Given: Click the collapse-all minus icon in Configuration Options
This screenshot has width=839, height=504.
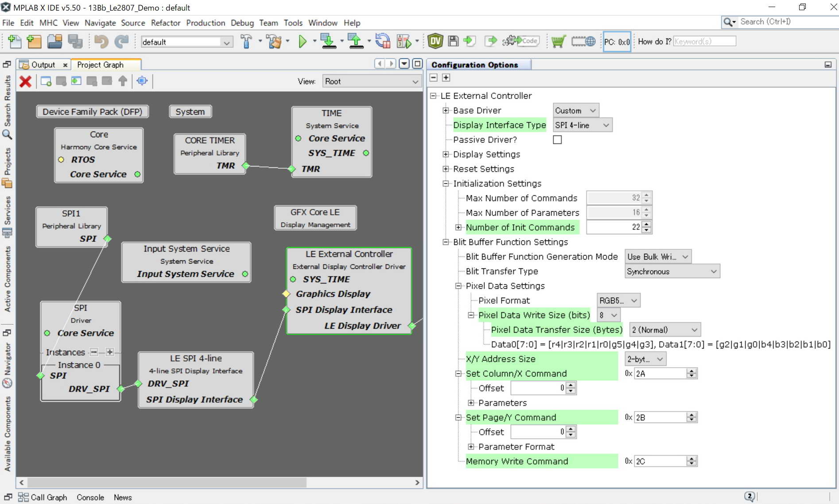Looking at the screenshot, I should coord(434,78).
